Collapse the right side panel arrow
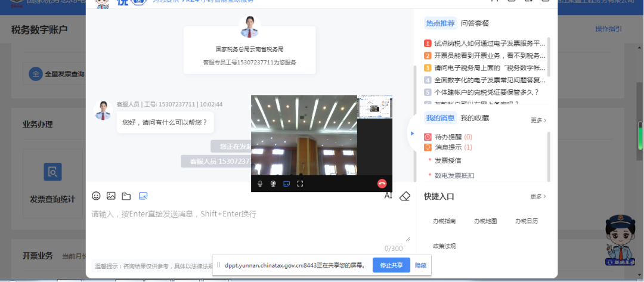The width and height of the screenshot is (644, 282). click(x=413, y=134)
